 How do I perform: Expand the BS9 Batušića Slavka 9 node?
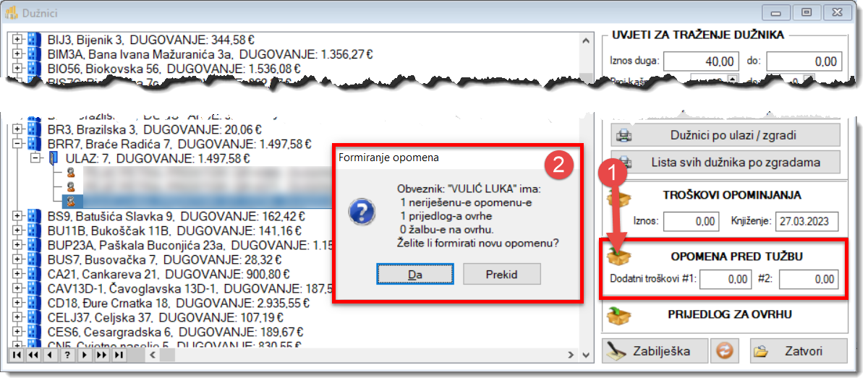18,215
